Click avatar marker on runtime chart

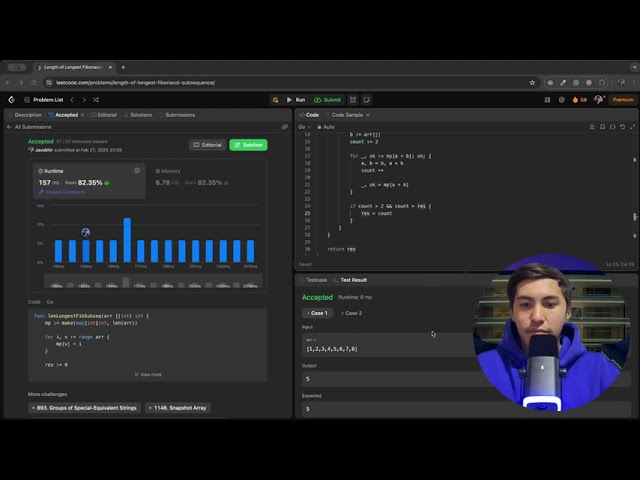pyautogui.click(x=86, y=232)
